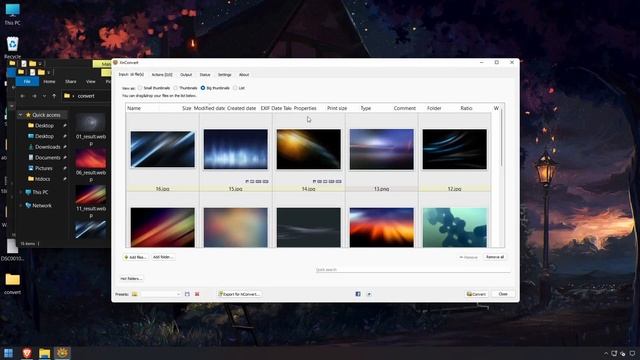Select the 15.jpg thumbnail
Viewport: 640px width, 360px height.
click(x=236, y=149)
